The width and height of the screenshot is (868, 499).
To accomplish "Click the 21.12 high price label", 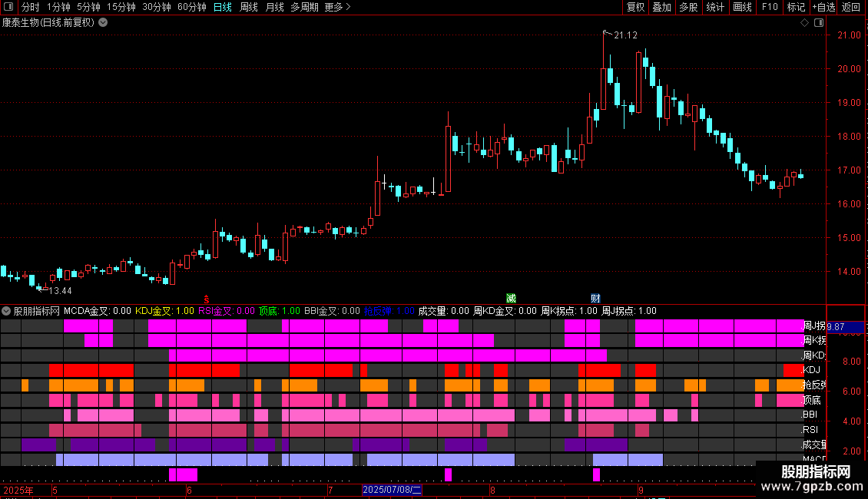I will pyautogui.click(x=625, y=35).
